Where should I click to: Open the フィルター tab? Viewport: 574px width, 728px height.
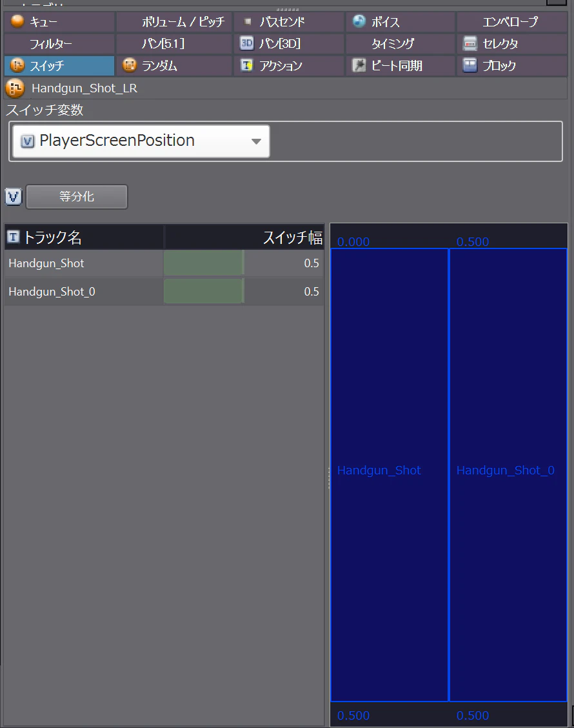click(x=59, y=44)
